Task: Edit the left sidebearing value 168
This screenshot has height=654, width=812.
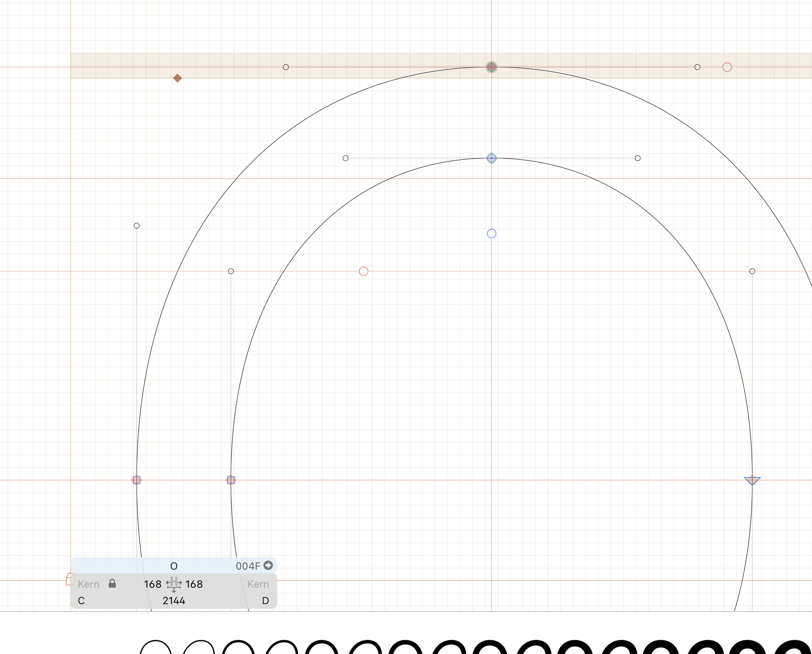Action: point(152,584)
